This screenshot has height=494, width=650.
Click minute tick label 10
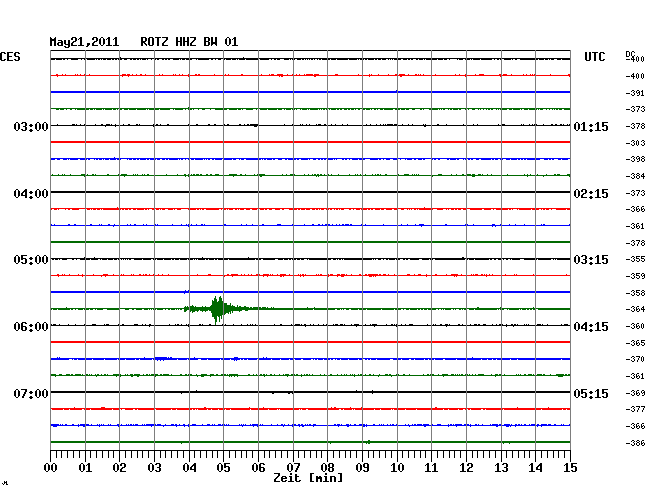pyautogui.click(x=397, y=468)
